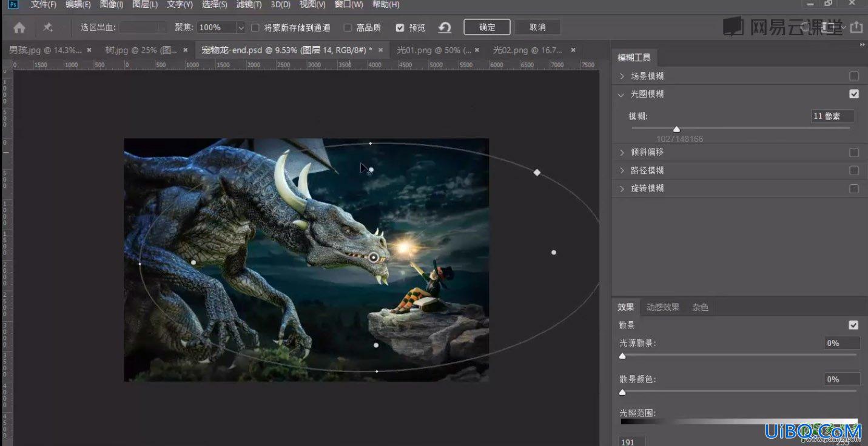
Task: Click the Home icon in options bar
Action: pos(19,28)
